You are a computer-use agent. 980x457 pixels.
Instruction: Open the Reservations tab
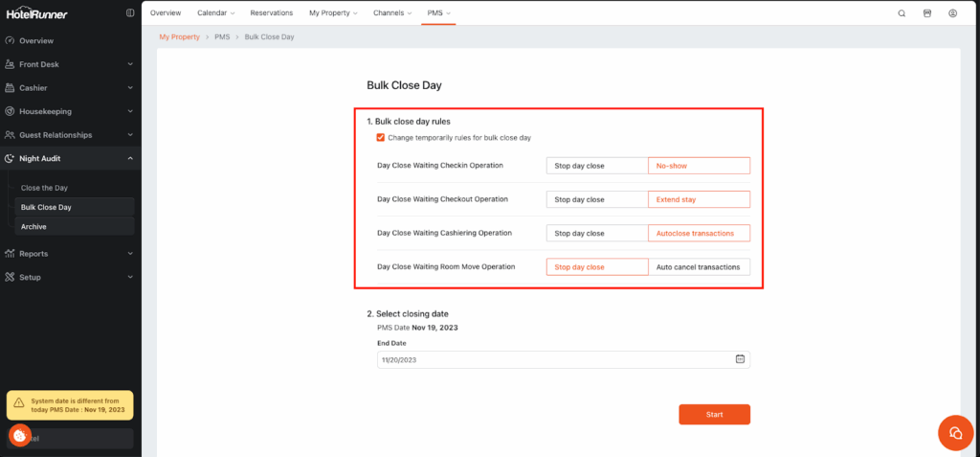pyautogui.click(x=272, y=12)
